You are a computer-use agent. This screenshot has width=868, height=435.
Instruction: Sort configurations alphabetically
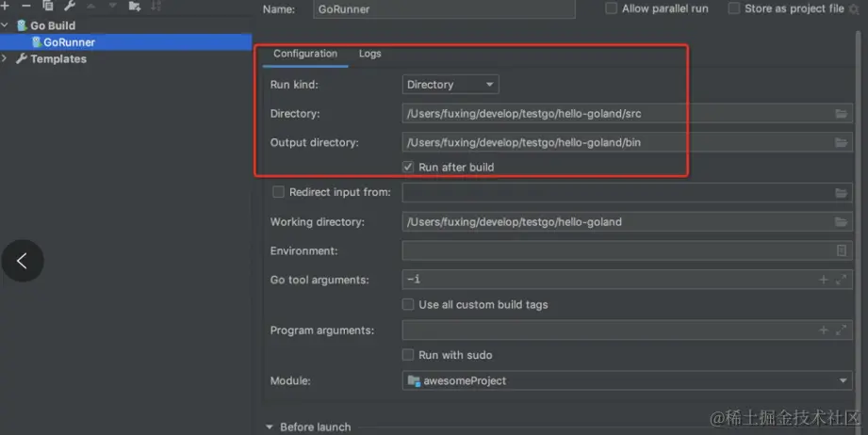156,6
